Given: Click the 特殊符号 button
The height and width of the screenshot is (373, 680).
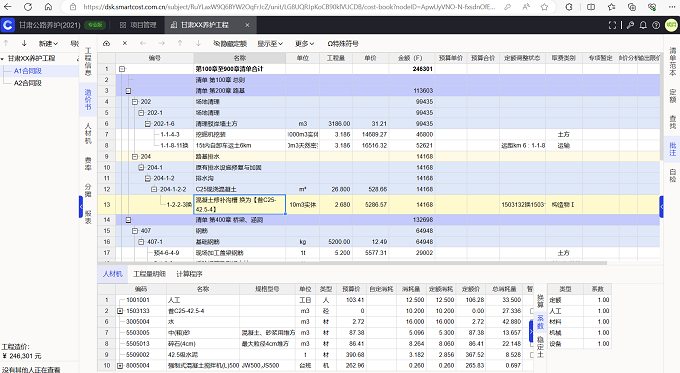Looking at the screenshot, I should (x=343, y=43).
